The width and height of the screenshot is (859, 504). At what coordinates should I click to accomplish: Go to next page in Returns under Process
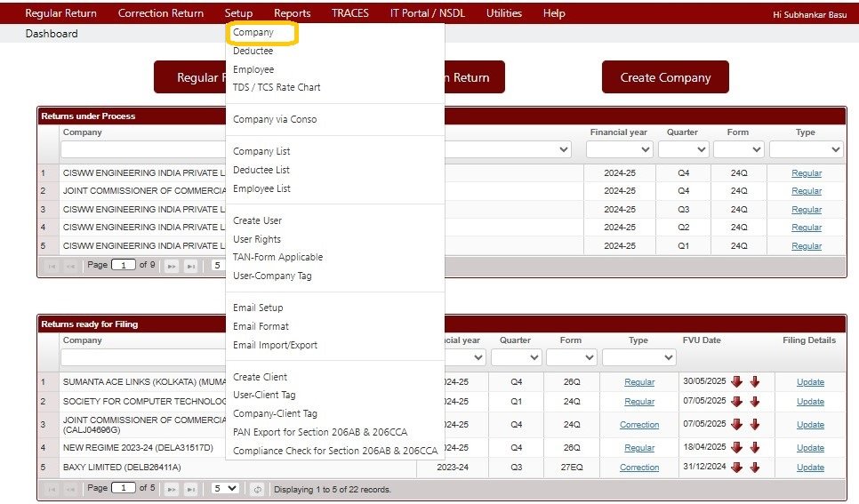point(172,267)
